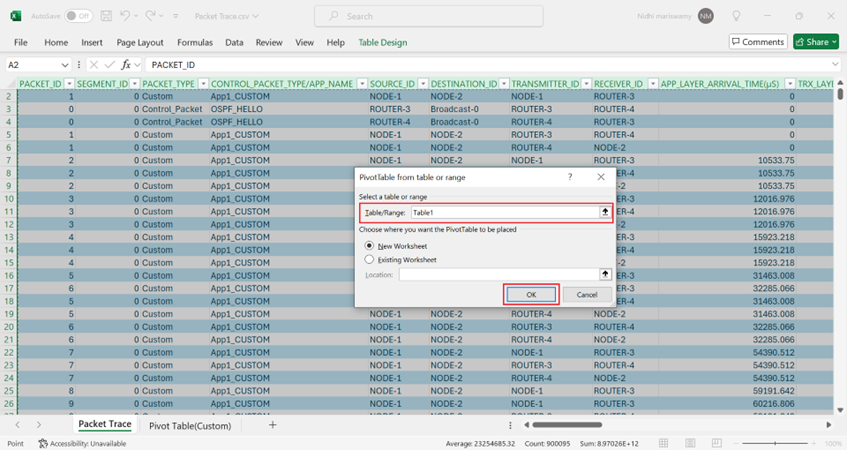Open the PACKET_TYPE column filter dropdown
This screenshot has height=450, width=847.
201,84
